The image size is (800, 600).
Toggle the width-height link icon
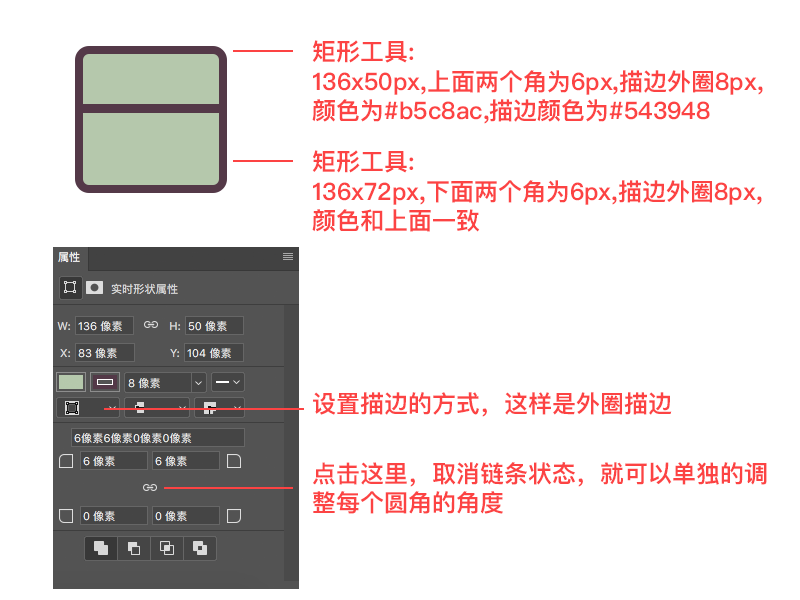click(x=151, y=325)
